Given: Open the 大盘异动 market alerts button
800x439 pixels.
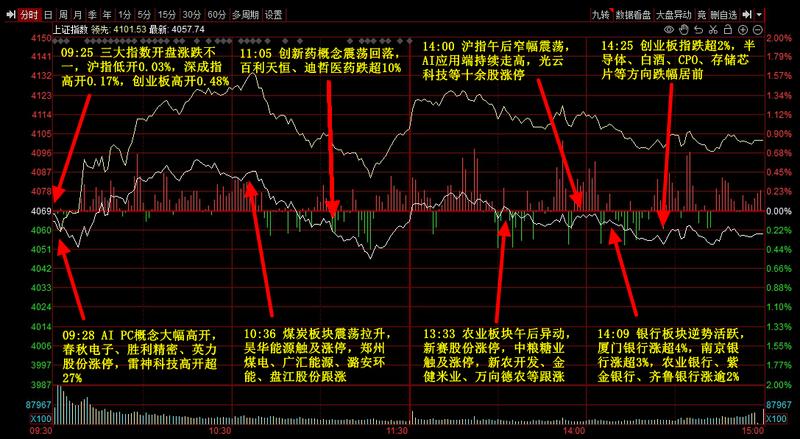Looking at the screenshot, I should [x=673, y=15].
